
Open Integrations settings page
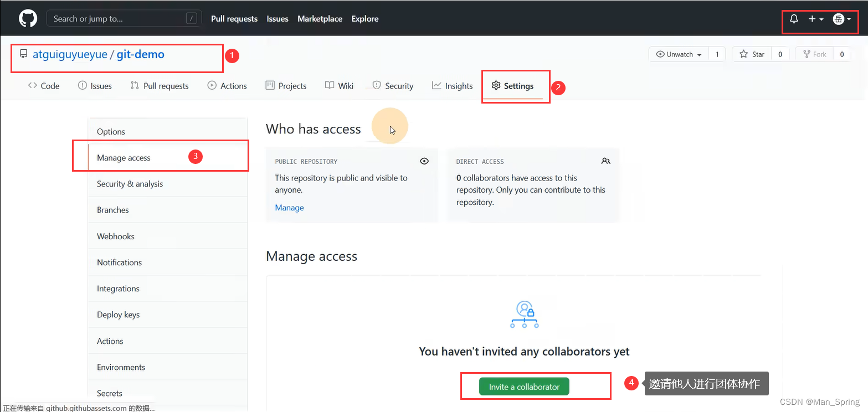(x=168, y=289)
